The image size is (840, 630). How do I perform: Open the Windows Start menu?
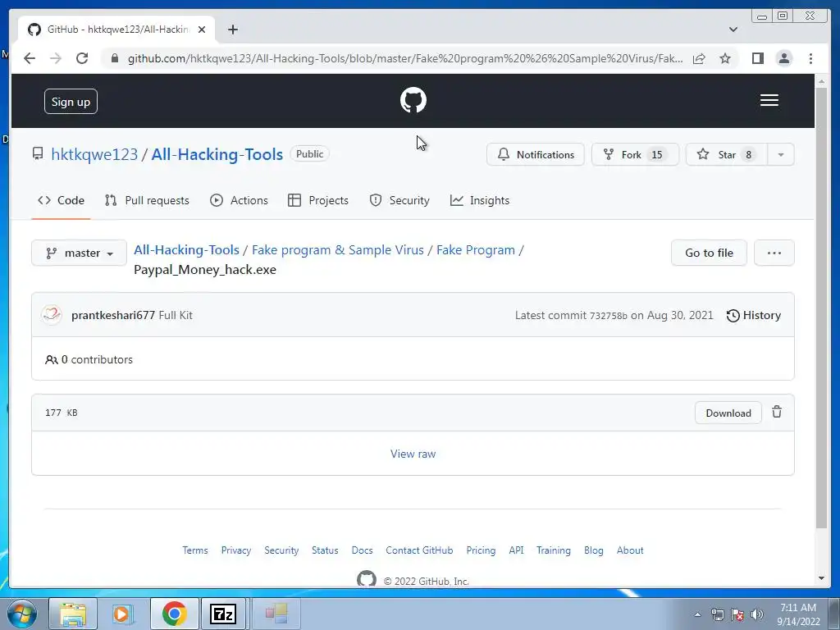tap(21, 614)
